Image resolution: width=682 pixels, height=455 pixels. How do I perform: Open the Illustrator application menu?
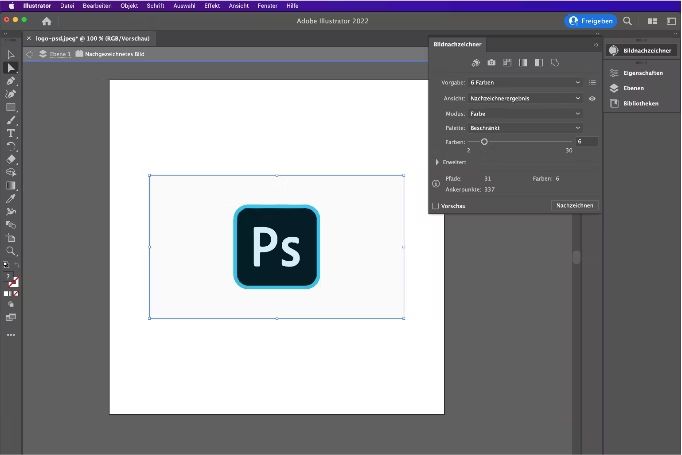[x=37, y=6]
